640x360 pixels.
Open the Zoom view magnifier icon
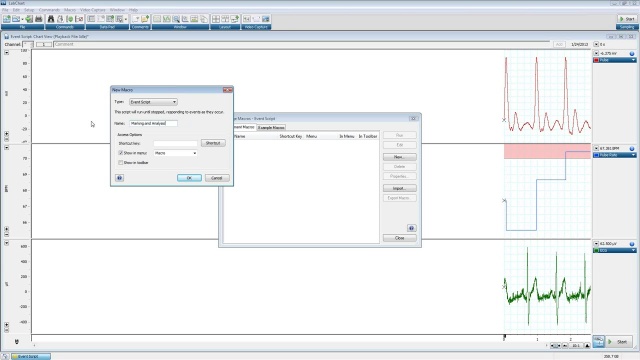pos(176,19)
